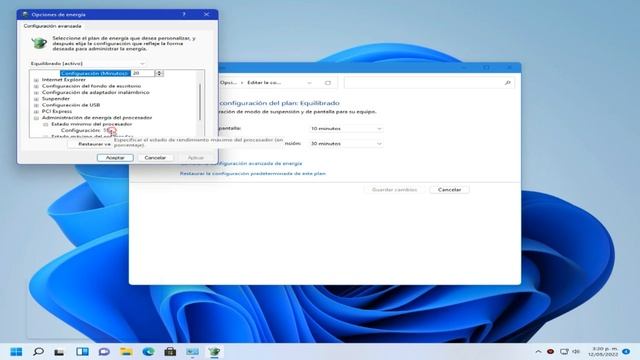The image size is (640, 360).
Task: Collapse Administración de energía del procesador node
Action: coord(36,118)
